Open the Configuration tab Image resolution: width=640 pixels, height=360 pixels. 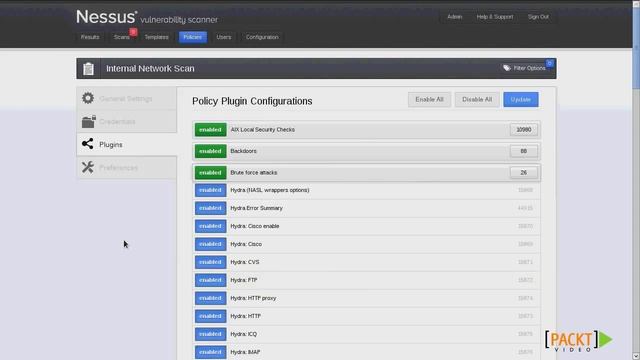tap(262, 37)
